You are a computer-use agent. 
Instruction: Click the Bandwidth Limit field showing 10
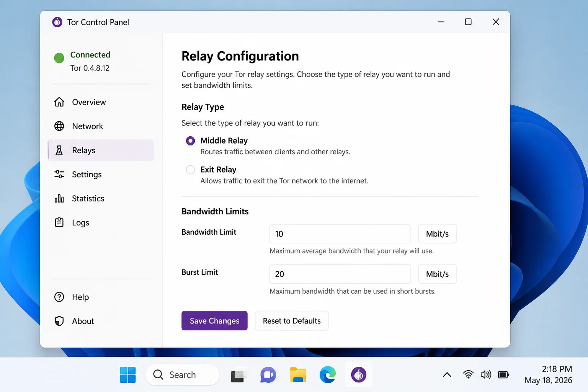pyautogui.click(x=340, y=234)
